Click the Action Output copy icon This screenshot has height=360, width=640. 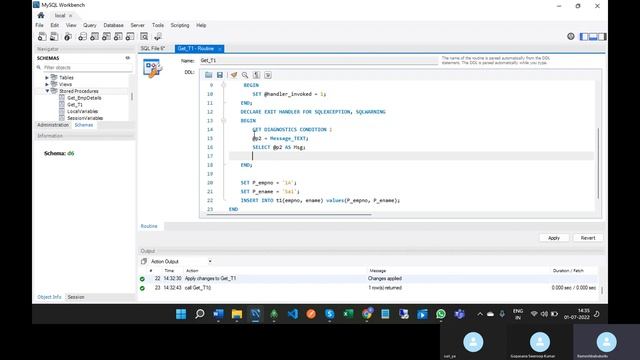pos(144,261)
